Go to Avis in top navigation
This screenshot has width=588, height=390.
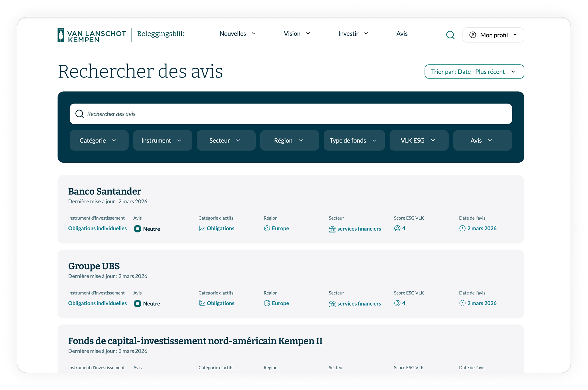tap(402, 34)
